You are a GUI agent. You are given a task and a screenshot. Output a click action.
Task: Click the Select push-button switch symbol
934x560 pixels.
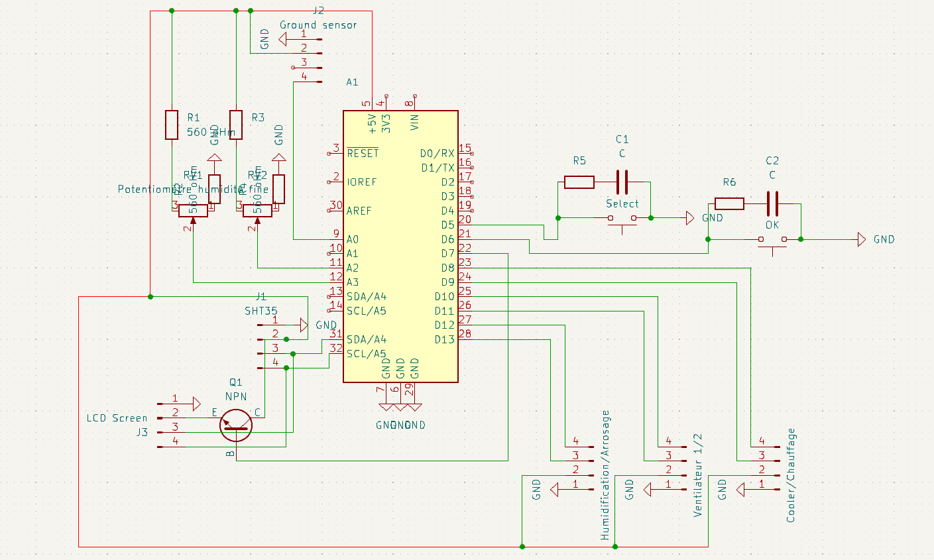(x=622, y=223)
